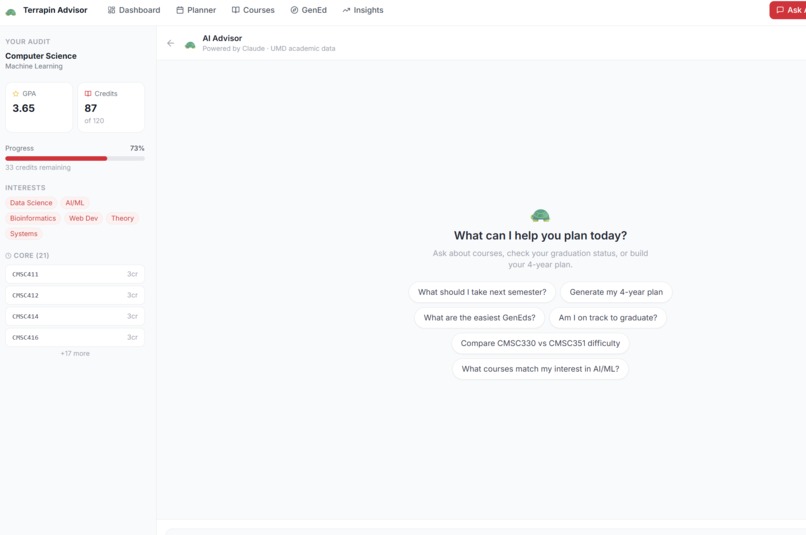Select the Web Dev interest tag
The height and width of the screenshot is (535, 806).
pyautogui.click(x=83, y=218)
